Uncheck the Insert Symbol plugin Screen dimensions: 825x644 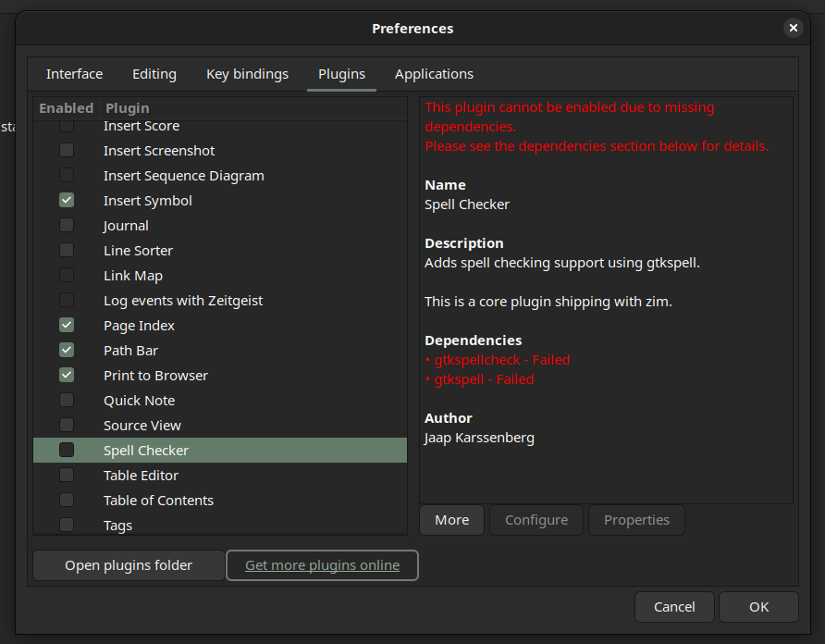[67, 201]
